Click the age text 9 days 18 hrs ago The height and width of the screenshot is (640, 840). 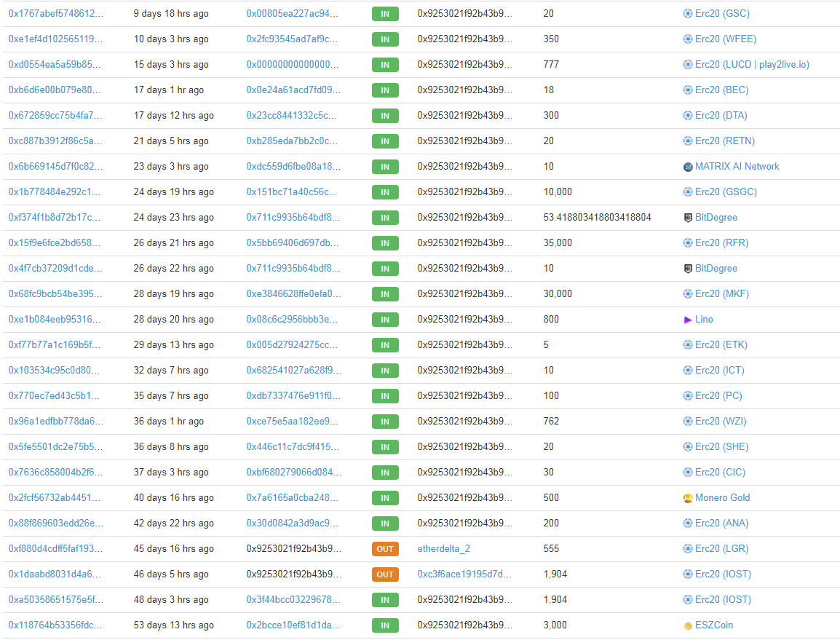point(171,13)
